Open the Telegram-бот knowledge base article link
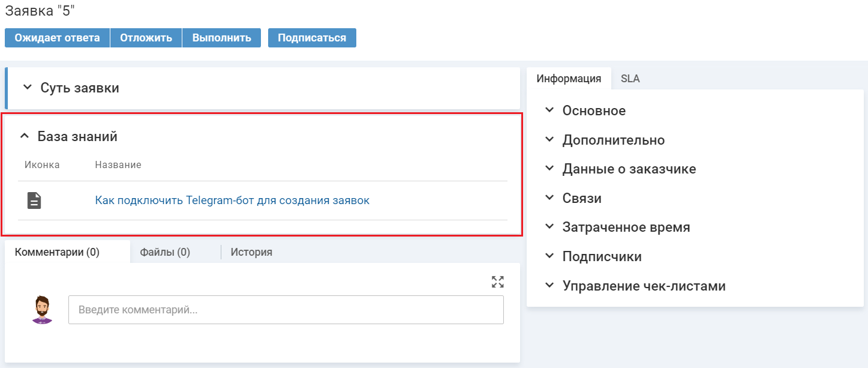Screen dimensions: 868x368 coord(232,201)
